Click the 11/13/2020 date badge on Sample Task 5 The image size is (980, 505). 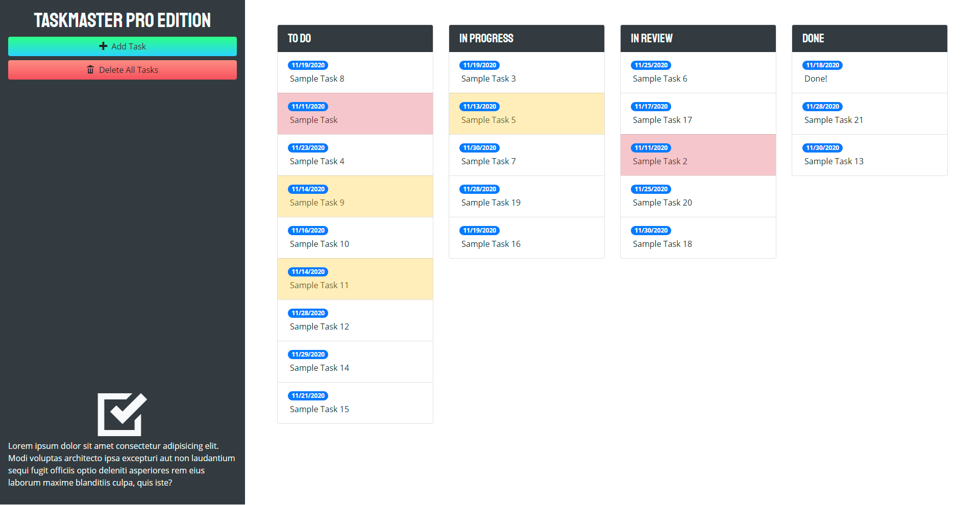tap(479, 106)
